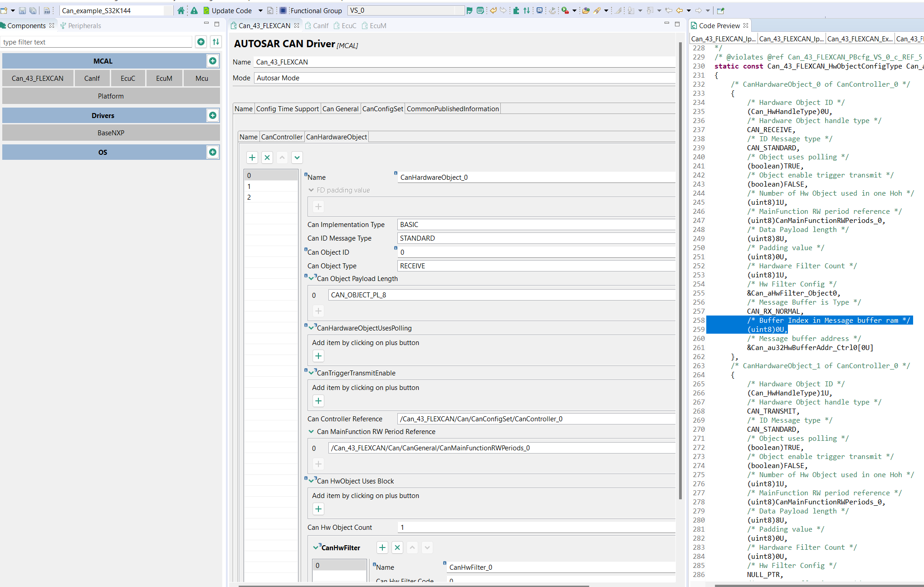
Task: Click the warning triangle toolbar icon
Action: point(194,10)
